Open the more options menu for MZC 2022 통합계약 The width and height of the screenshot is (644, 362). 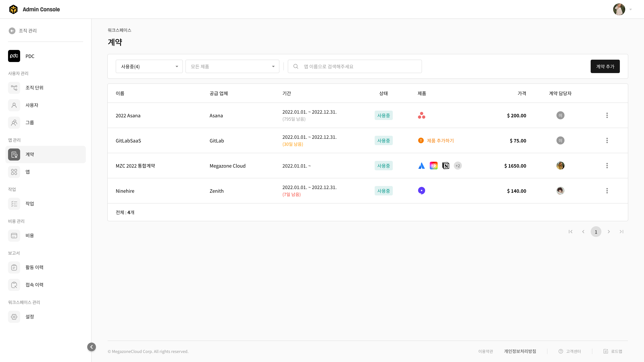607,166
